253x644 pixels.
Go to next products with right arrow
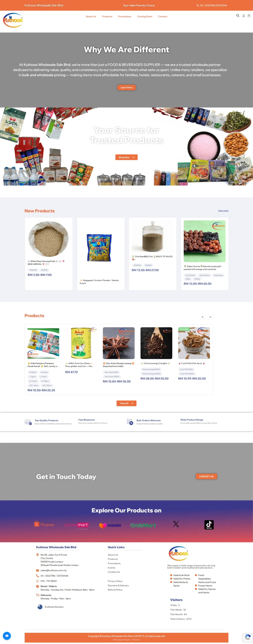tap(210, 317)
